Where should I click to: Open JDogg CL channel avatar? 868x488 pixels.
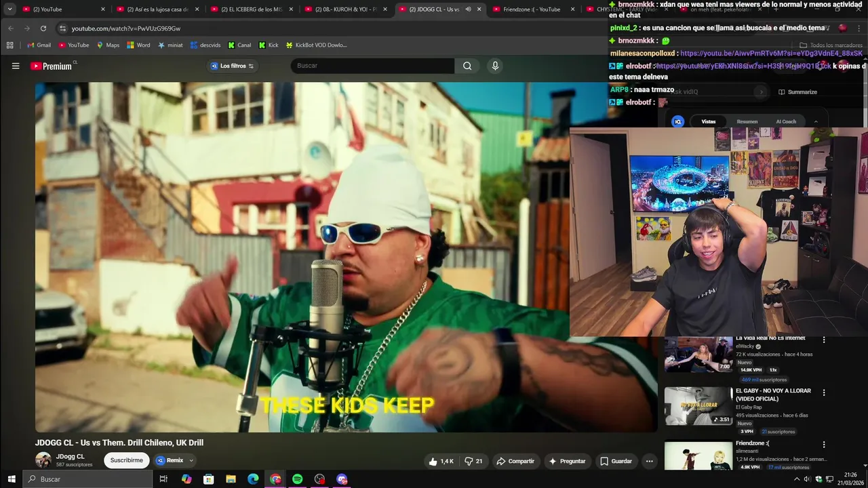(x=43, y=460)
